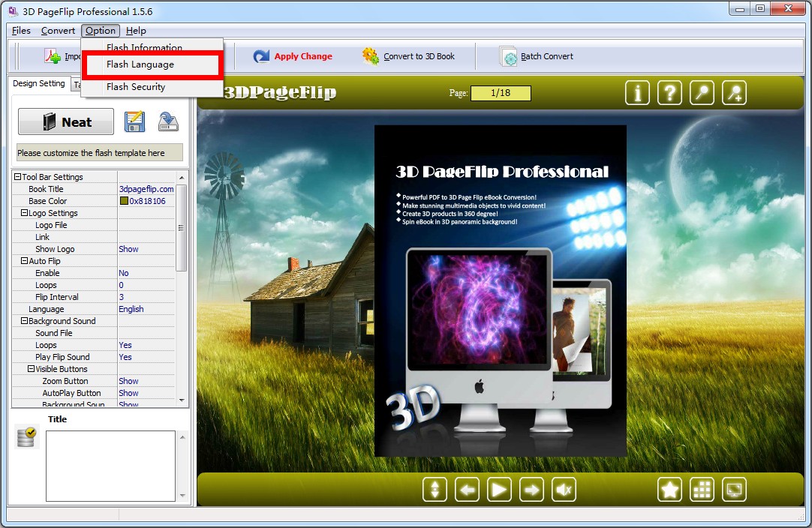Image resolution: width=812 pixels, height=528 pixels.
Task: Click the import template settings icon
Action: click(168, 121)
